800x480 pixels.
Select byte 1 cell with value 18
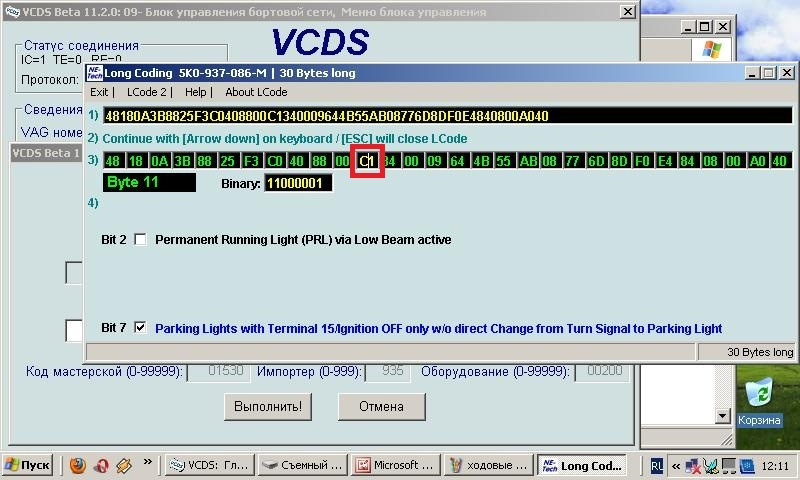click(x=136, y=161)
